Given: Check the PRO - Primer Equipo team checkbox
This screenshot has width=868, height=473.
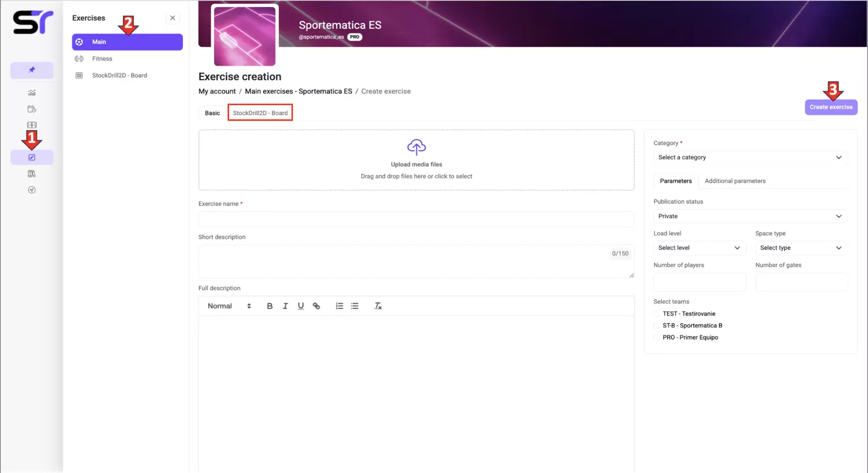Looking at the screenshot, I should tap(657, 338).
